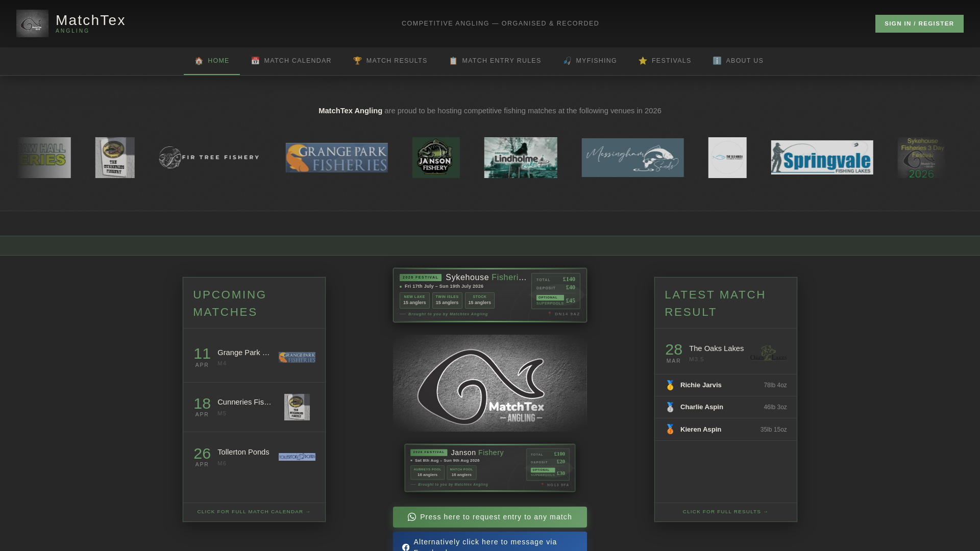
Task: Click the house icon on Home
Action: 199,61
